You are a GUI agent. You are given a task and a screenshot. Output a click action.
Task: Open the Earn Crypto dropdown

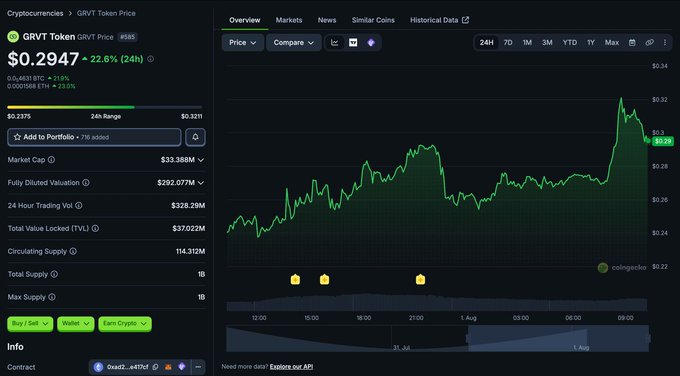[125, 324]
